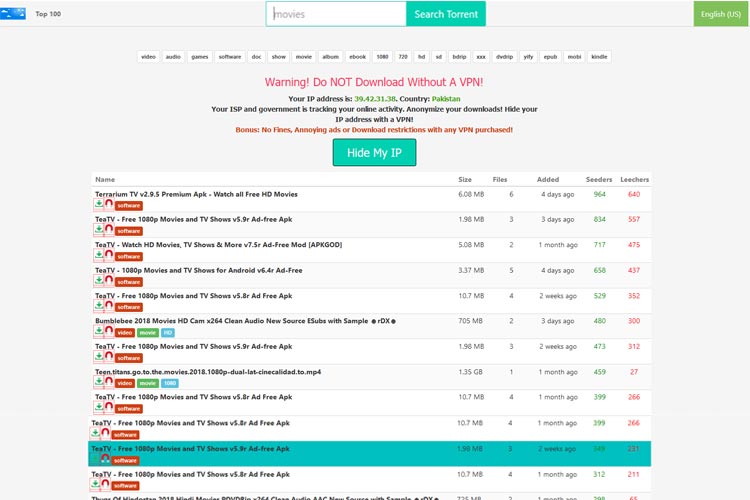The width and height of the screenshot is (750, 500).
Task: Open magnet link for TeaTV v5.8r with 312 seeders
Action: point(106,485)
